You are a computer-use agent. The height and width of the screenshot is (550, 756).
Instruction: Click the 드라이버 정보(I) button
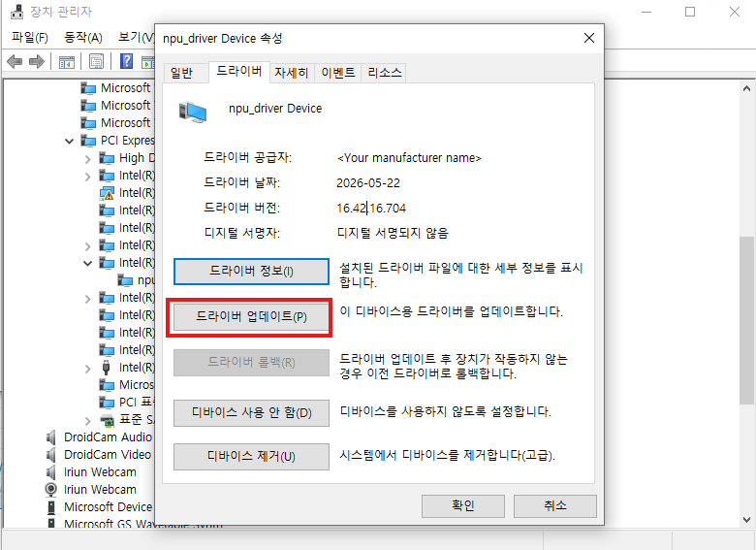251,272
